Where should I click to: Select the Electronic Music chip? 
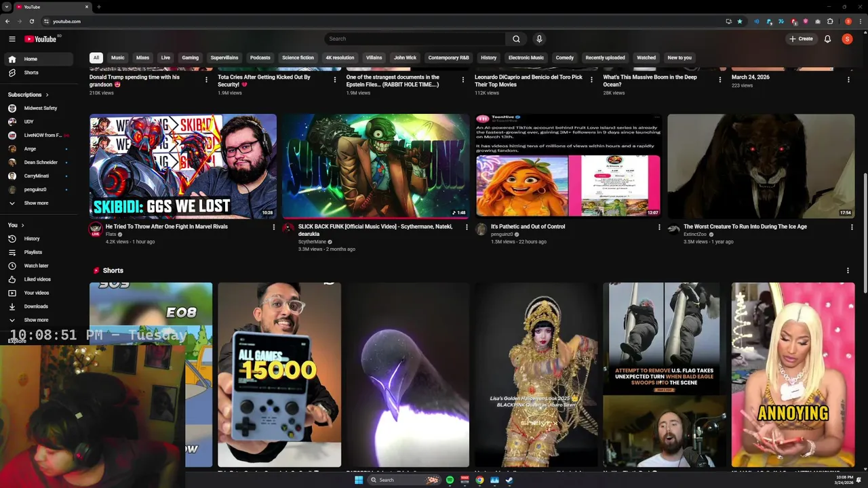click(x=526, y=58)
